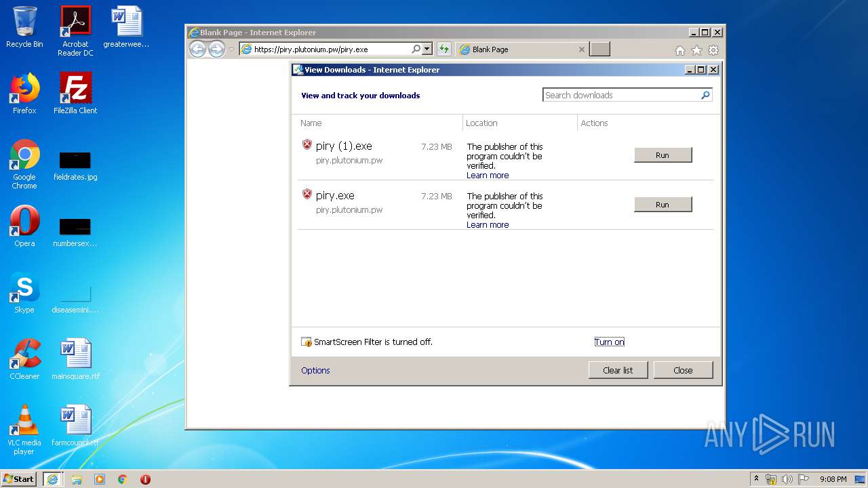Refresh the page with the refresh icon
The width and height of the screenshot is (868, 488).
coord(443,49)
